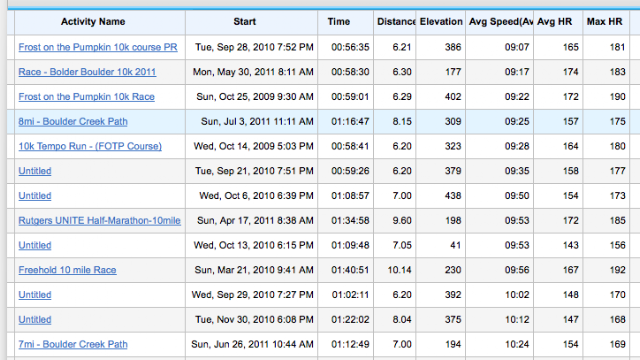Select max HR value 181
The image size is (640, 360).
pyautogui.click(x=618, y=47)
